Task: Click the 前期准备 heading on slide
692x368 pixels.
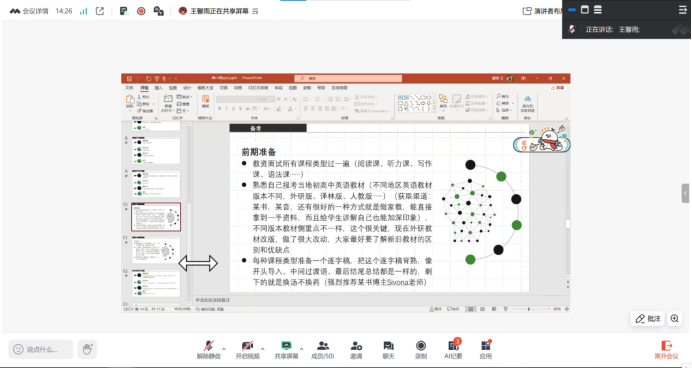Action: pos(259,152)
